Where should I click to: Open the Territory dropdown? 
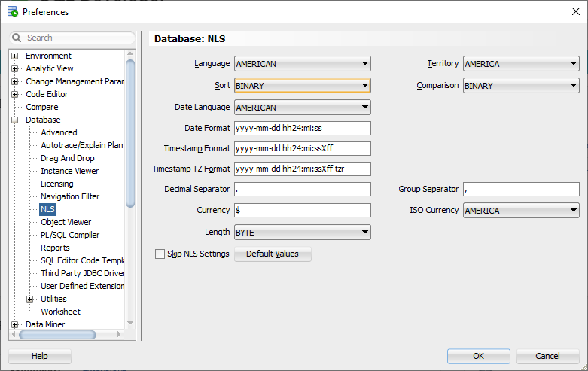[521, 64]
